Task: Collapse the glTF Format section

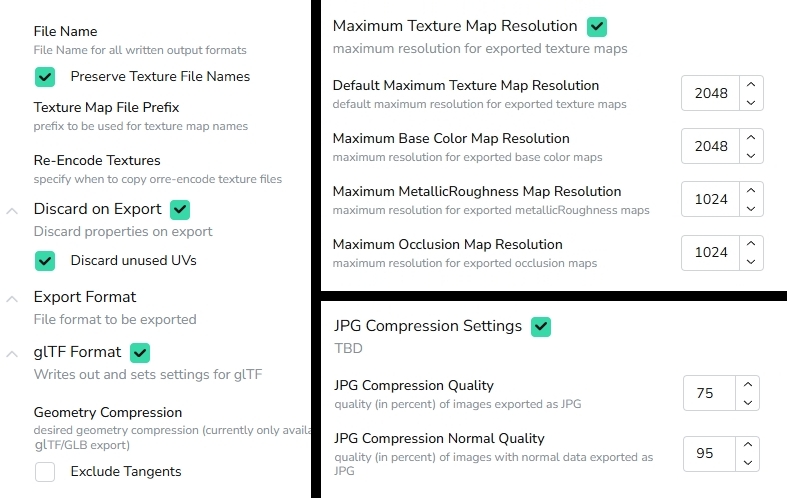Action: click(x=12, y=354)
